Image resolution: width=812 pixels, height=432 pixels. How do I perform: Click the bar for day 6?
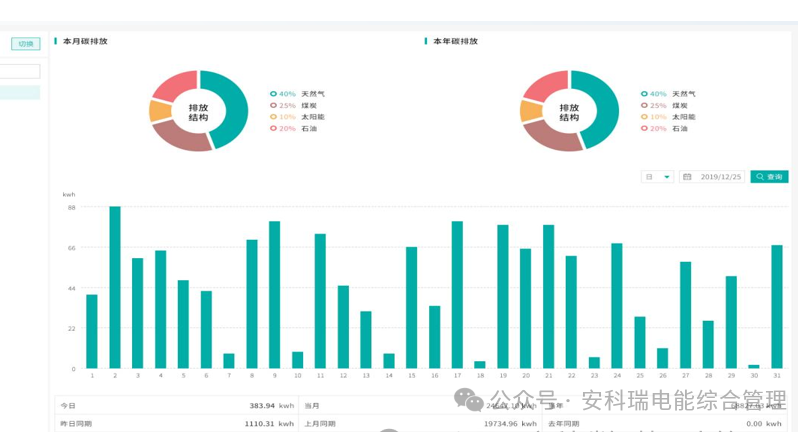(206, 330)
